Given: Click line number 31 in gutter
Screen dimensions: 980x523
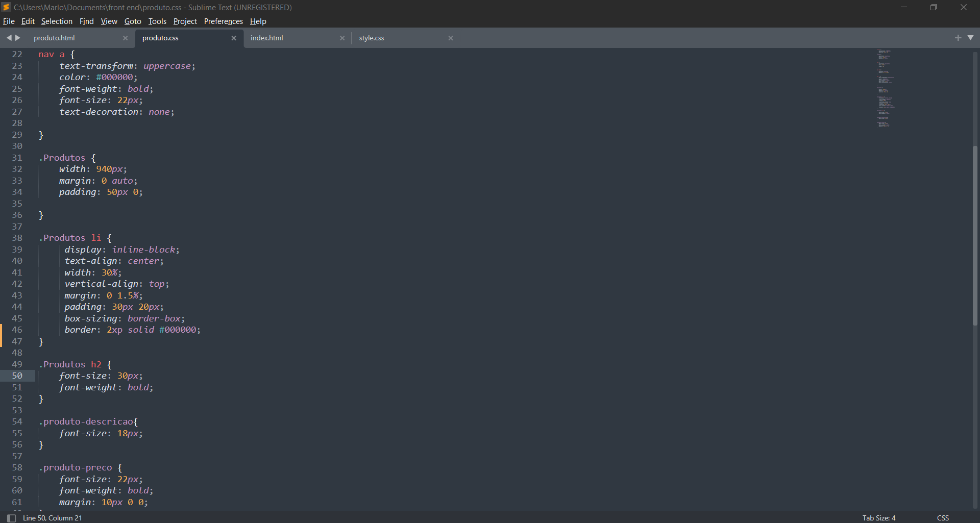Looking at the screenshot, I should click(17, 158).
